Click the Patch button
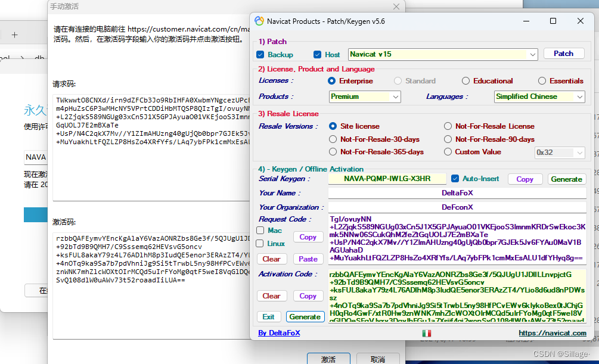Image resolution: width=599 pixels, height=364 pixels. (x=563, y=54)
